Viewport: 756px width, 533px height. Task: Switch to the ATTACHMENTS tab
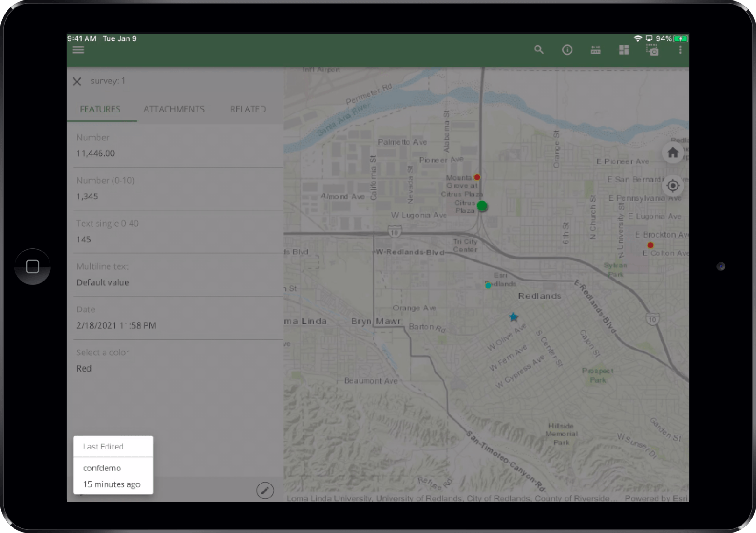point(174,109)
